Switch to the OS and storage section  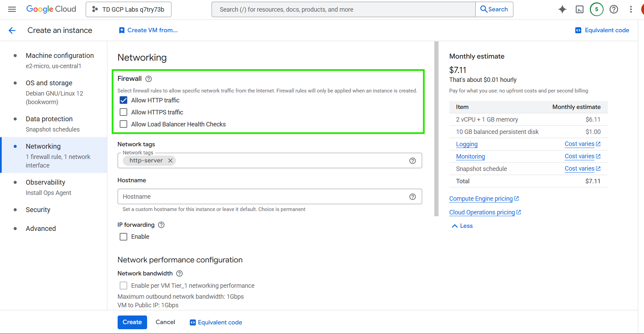click(49, 83)
